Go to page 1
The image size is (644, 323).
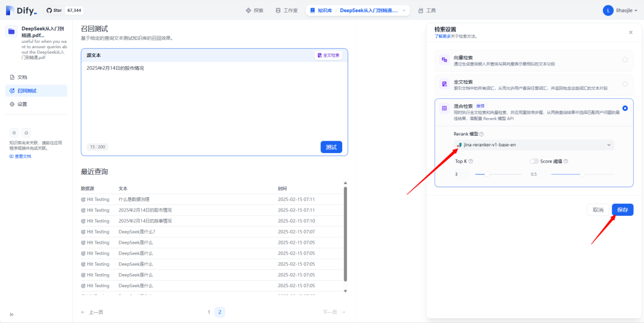tap(209, 312)
